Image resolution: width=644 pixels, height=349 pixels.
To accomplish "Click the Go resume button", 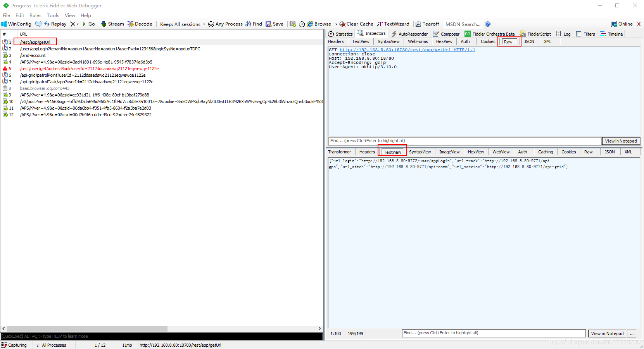I will (89, 24).
